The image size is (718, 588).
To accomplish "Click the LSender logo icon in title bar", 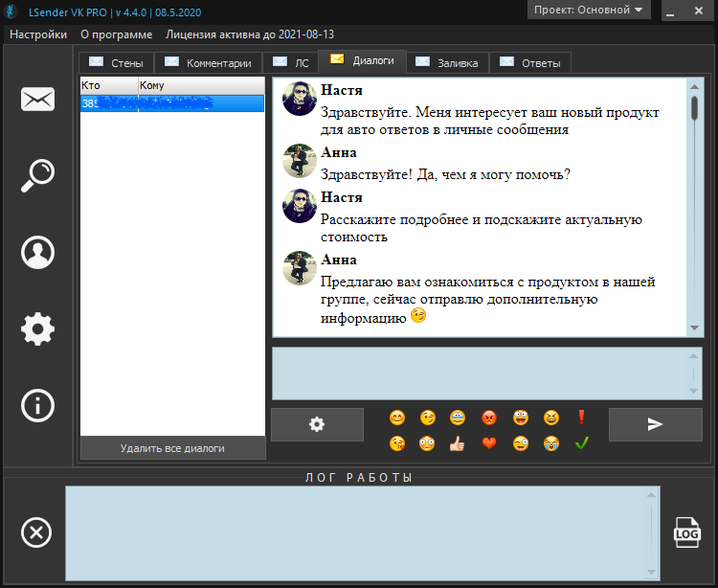I will pos(11,11).
